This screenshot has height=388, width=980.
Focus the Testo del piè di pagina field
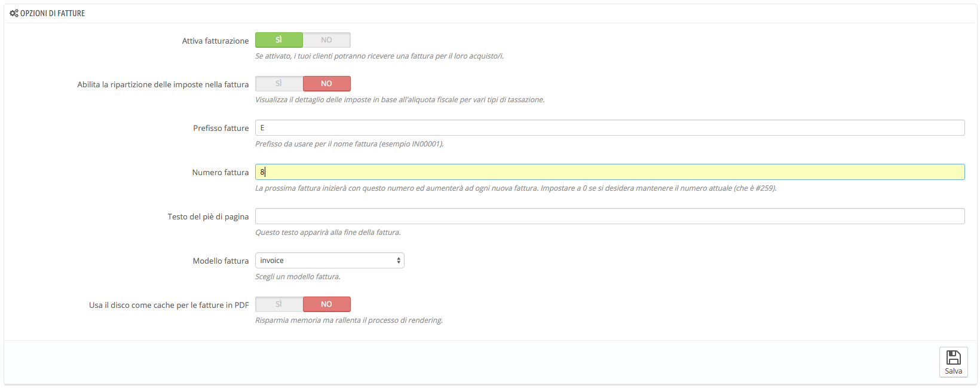point(610,216)
